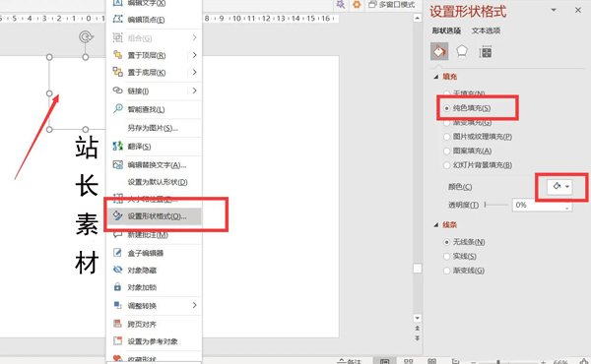This screenshot has width=591, height=364.
Task: Fit slide to current window icon
Action: (583, 361)
